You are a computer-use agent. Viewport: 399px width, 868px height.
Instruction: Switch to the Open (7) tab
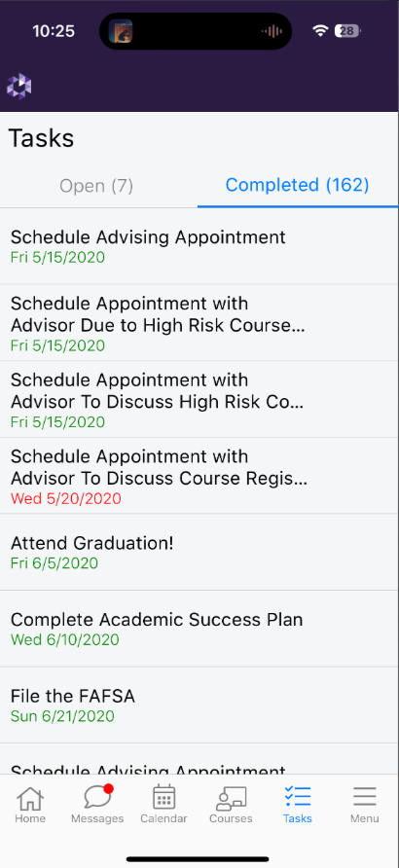tap(96, 186)
